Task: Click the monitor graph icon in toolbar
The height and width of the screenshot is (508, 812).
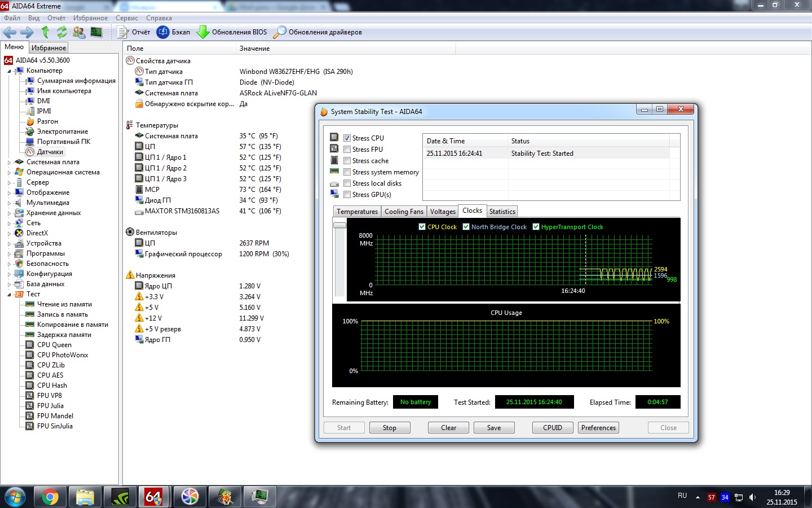Action: tap(96, 32)
